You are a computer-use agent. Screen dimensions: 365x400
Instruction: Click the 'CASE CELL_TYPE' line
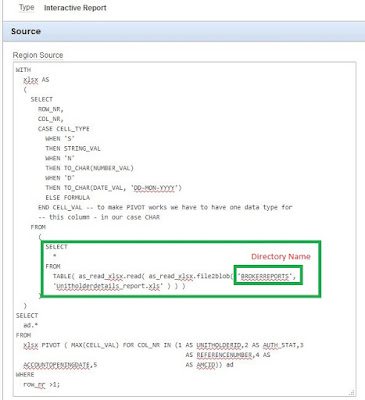click(64, 129)
